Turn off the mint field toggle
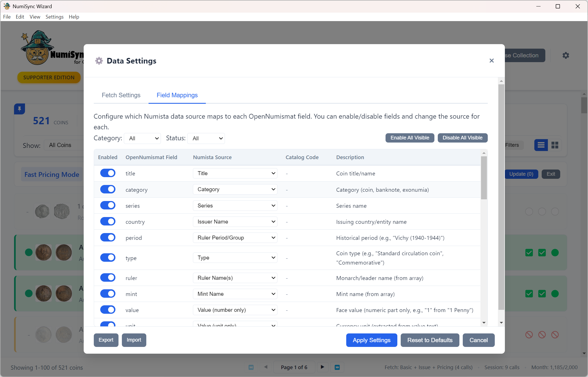This screenshot has height=377, width=588. 108,294
